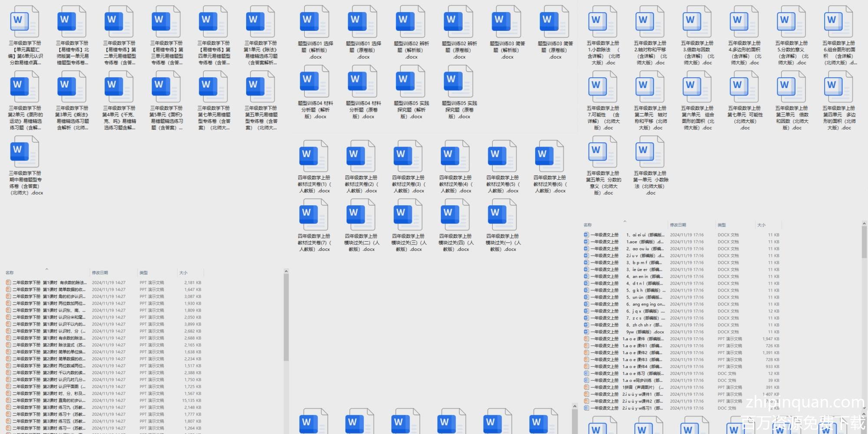Open 题型训练05 实践探究题 (原卷版) file
The width and height of the screenshot is (868, 434).
pos(459,82)
